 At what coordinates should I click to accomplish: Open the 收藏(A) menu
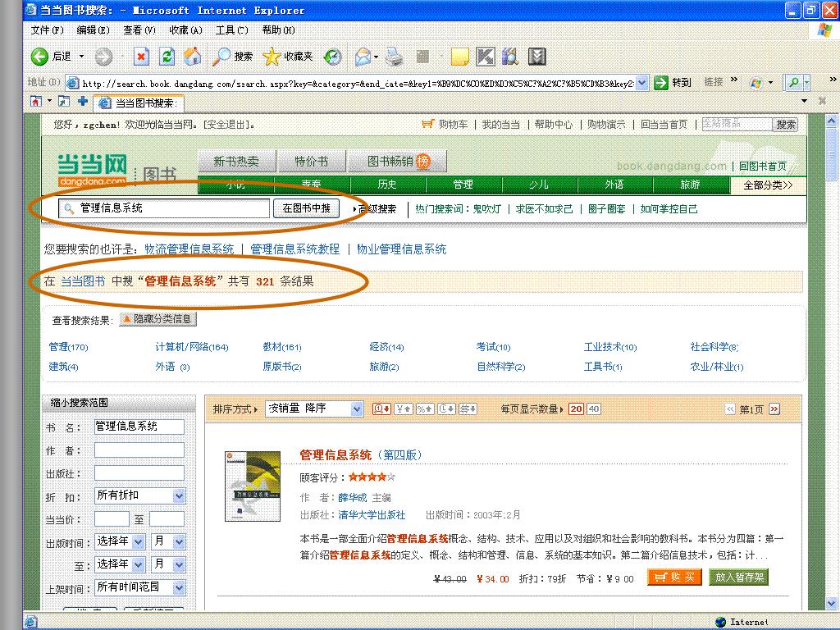point(186,30)
